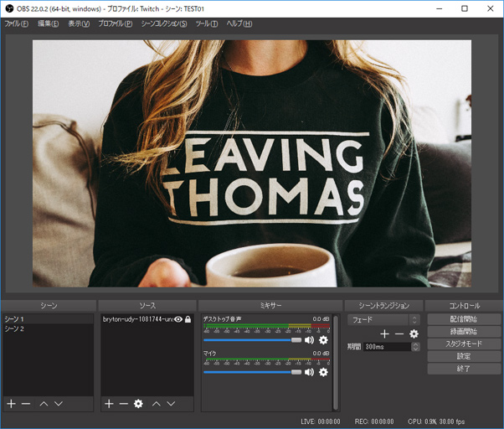Image resolution: width=504 pixels, height=429 pixels.
Task: Click the 300ms duration input field
Action: coord(388,347)
